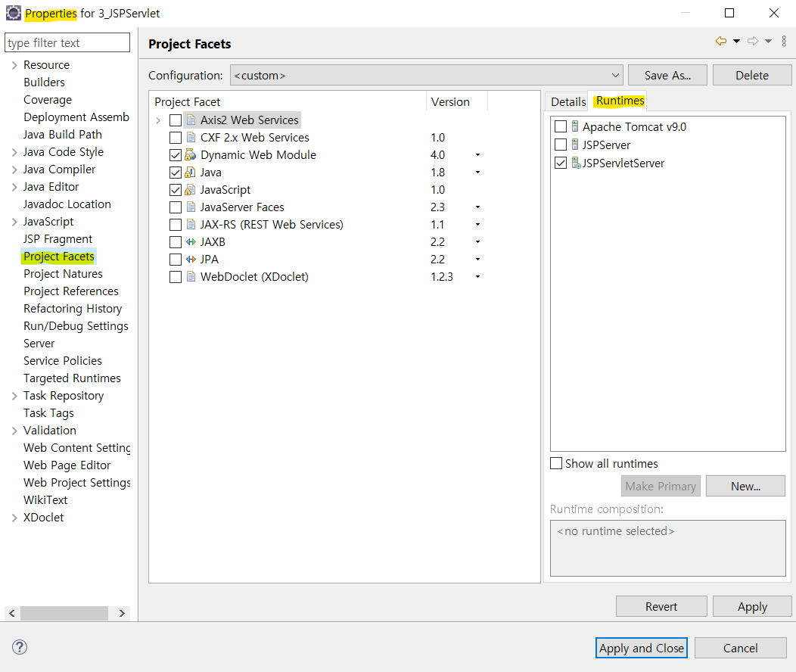
Task: Expand the Validation tree node
Action: [14, 431]
